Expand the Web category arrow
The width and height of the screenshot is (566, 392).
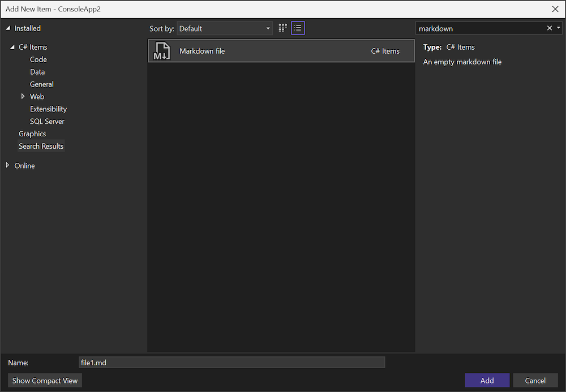[23, 97]
